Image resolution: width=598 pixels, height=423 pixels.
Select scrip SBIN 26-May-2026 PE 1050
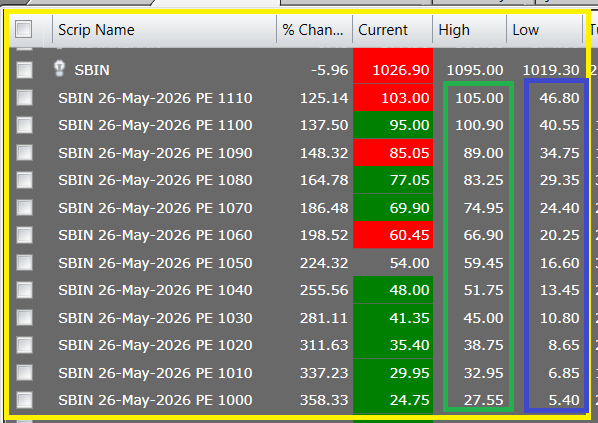[155, 263]
